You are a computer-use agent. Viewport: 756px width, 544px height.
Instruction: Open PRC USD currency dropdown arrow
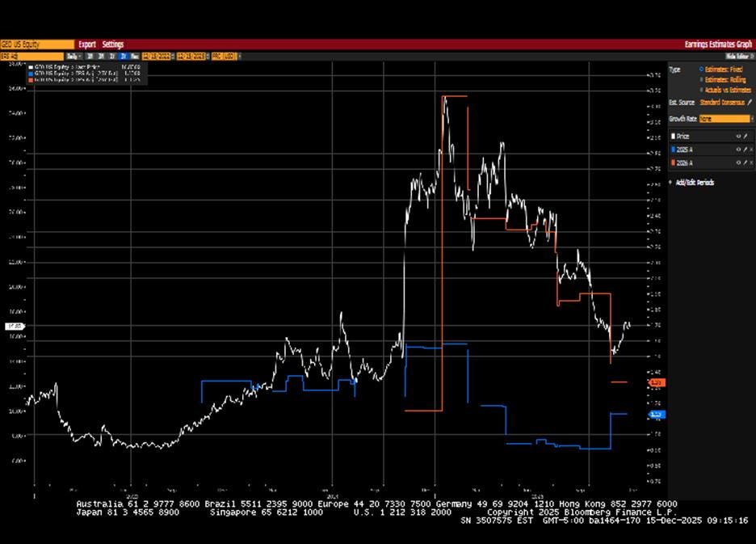point(240,57)
